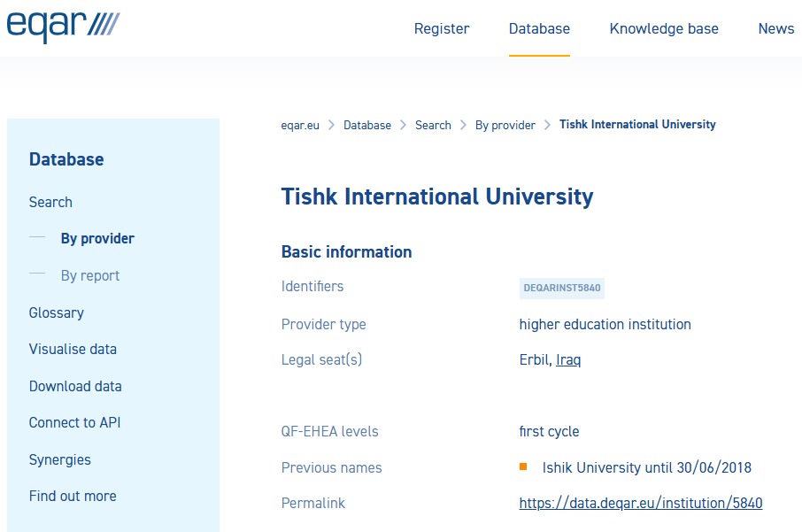Go to Knowledge base section
Image resolution: width=802 pixels, height=532 pixels.
[664, 28]
